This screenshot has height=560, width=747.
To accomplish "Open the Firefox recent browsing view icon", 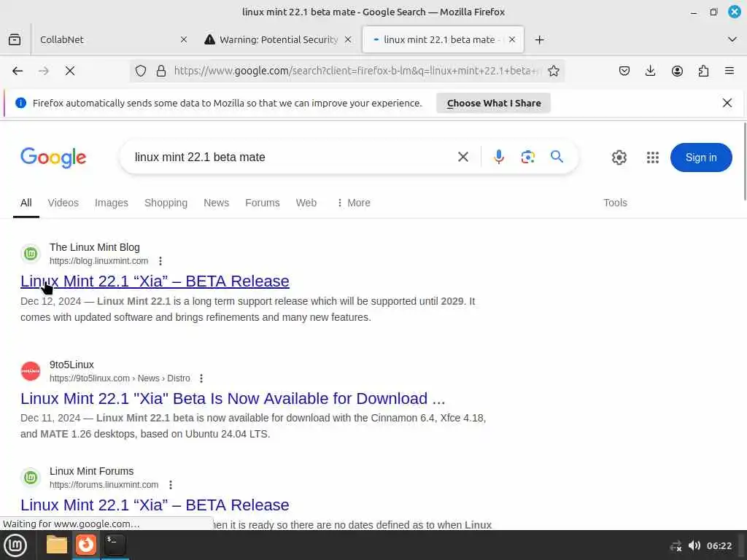I will pos(15,39).
